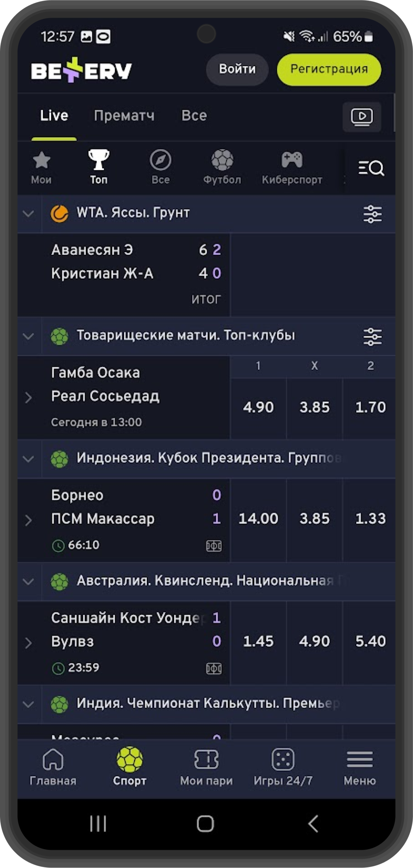Select 4.90 odds for Гамба Осака win
This screenshot has width=413, height=868.
(x=258, y=407)
